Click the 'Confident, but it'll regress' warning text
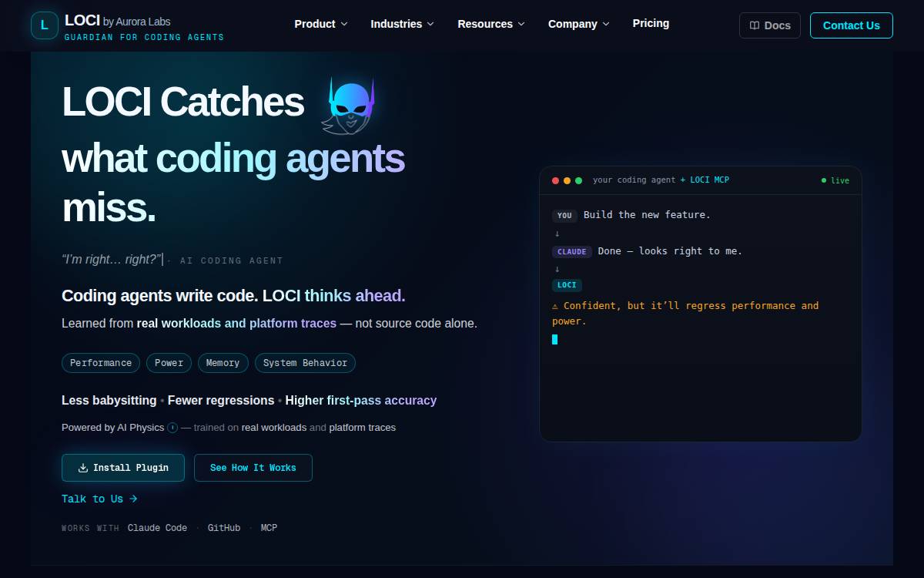 pyautogui.click(x=685, y=314)
